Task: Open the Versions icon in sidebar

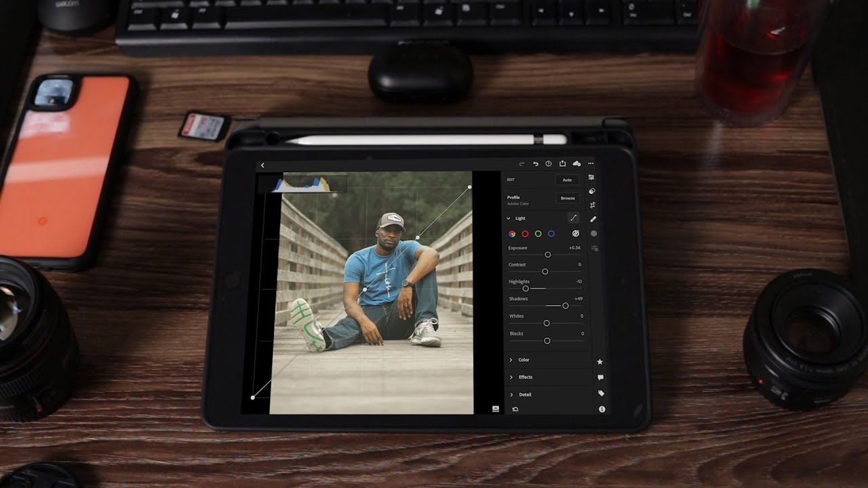Action: [x=595, y=248]
